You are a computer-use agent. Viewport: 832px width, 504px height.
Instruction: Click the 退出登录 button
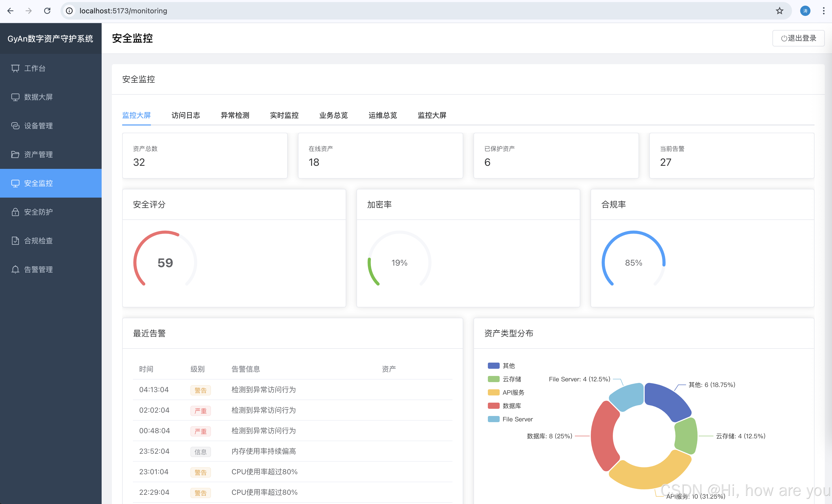798,38
